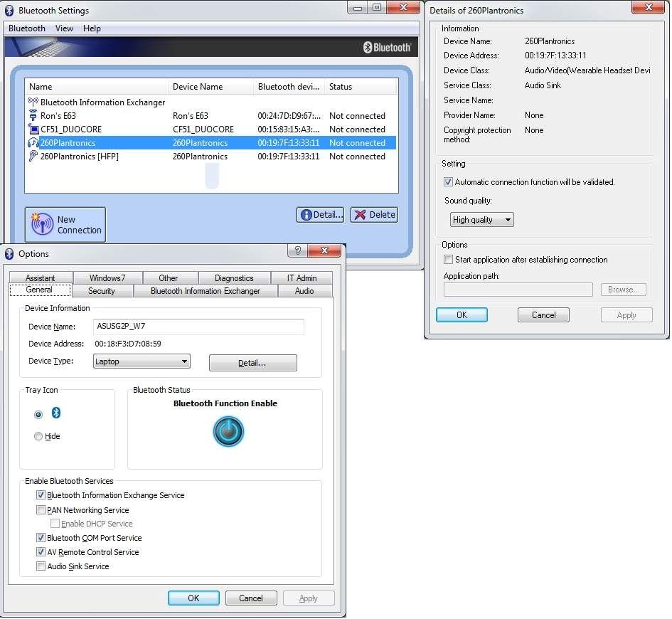Click the Status column header

[x=361, y=87]
